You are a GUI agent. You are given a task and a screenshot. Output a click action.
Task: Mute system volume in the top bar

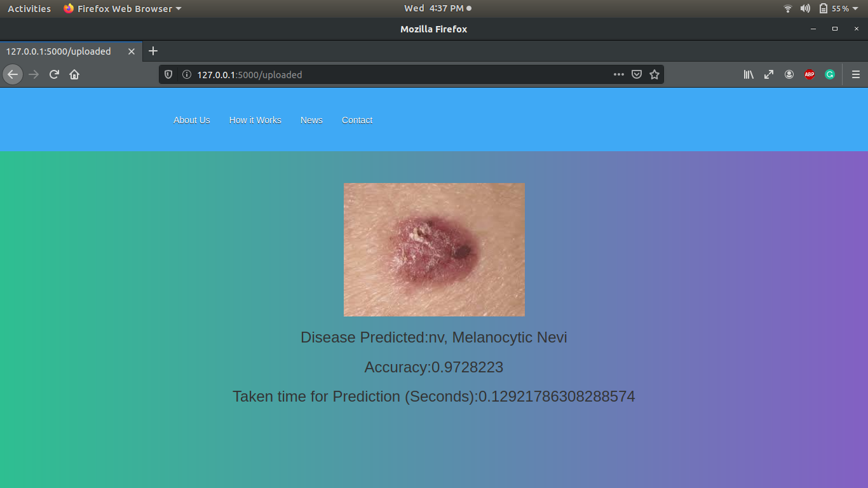(x=805, y=8)
